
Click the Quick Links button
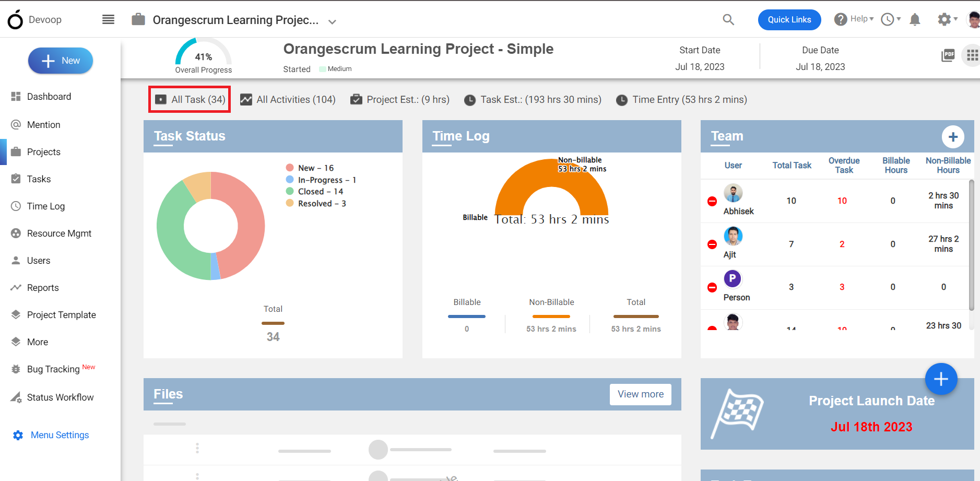(789, 19)
